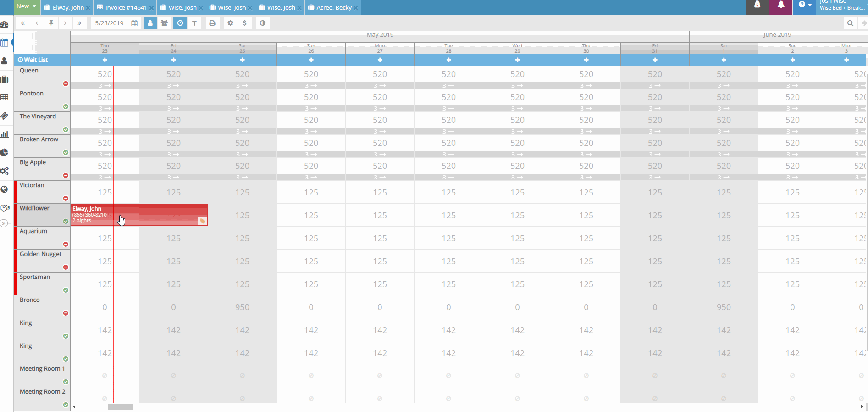Click the print icon in the toolbar
This screenshot has height=412, width=868.
(x=212, y=23)
